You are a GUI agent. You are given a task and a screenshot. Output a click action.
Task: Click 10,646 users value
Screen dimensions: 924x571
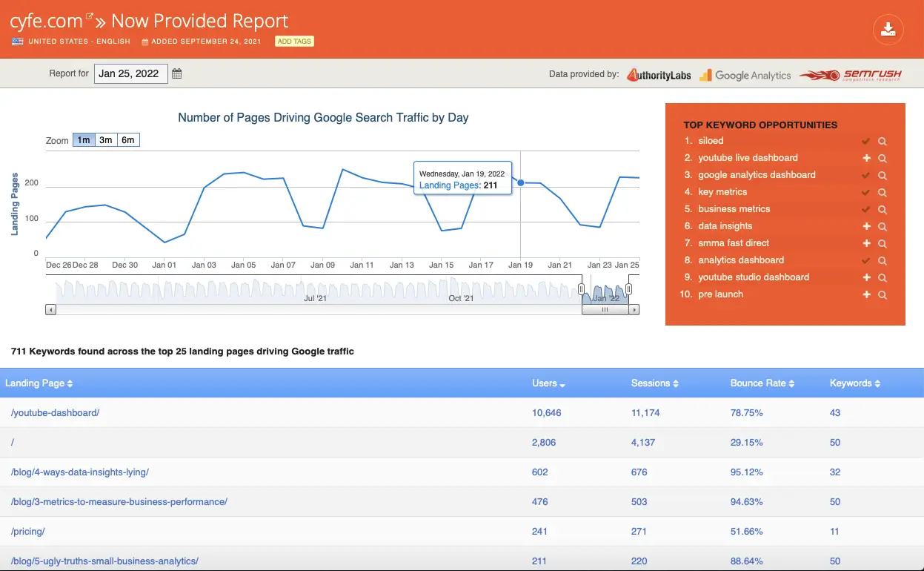point(547,412)
